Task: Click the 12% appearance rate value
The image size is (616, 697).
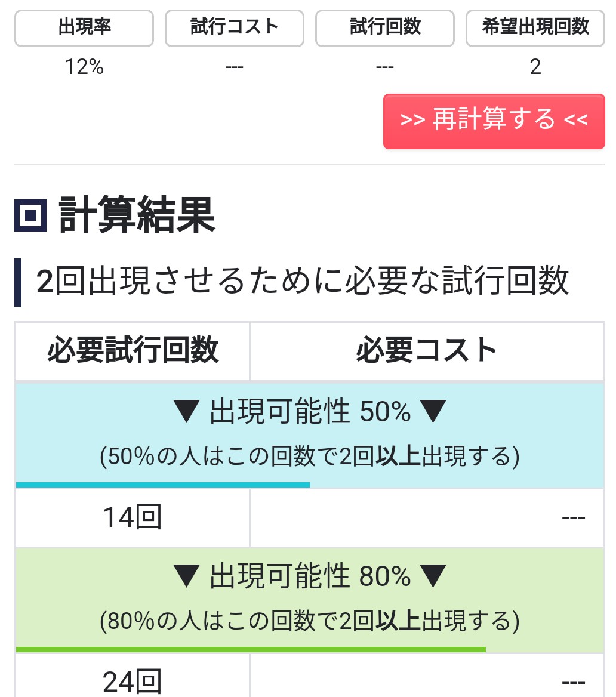Action: pos(84,67)
